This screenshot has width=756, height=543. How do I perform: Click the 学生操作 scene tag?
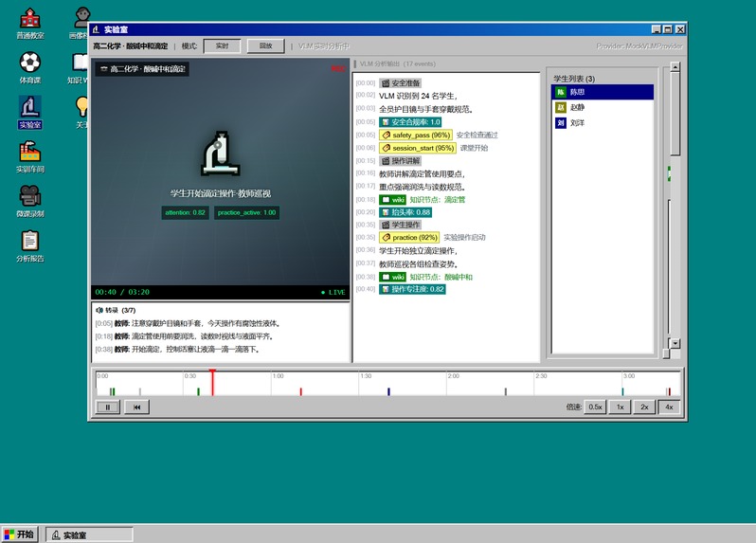tap(400, 225)
